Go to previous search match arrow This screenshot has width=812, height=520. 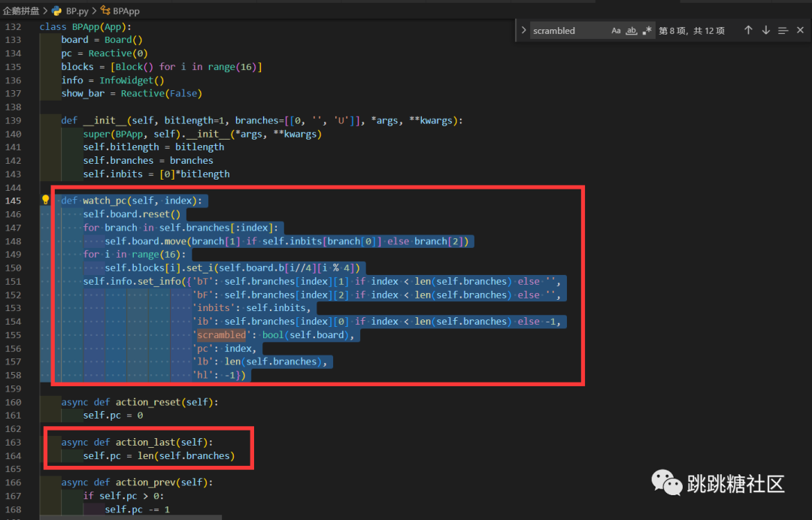[748, 30]
